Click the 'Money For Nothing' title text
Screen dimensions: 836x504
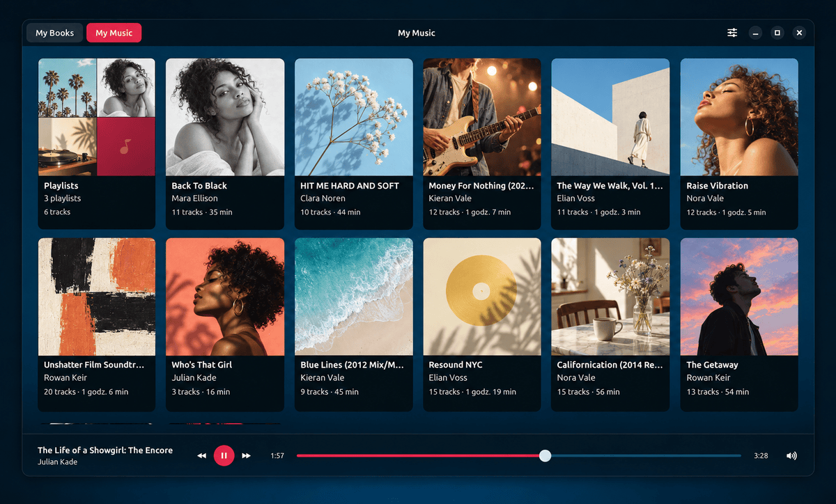coord(481,186)
